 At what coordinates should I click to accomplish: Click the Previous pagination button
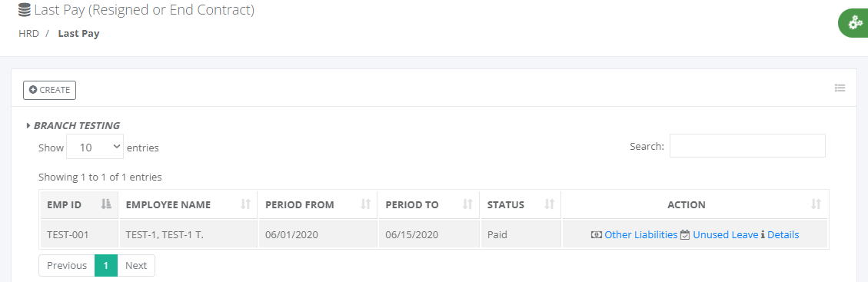(x=67, y=265)
